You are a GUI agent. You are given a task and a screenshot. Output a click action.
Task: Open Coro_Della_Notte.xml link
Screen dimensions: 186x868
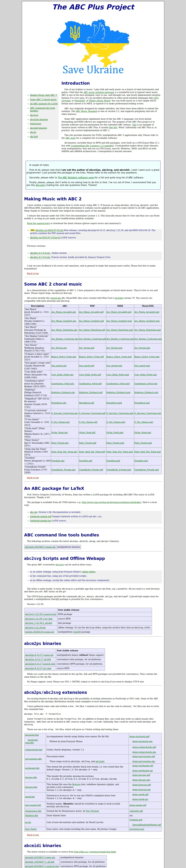(x=145, y=374)
